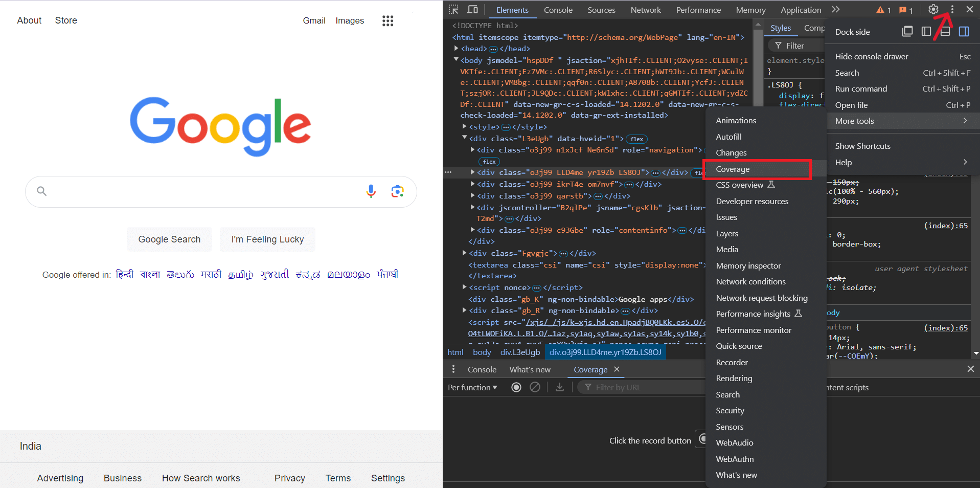This screenshot has height=488, width=980.
Task: Open How Search works footer link
Action: (201, 478)
